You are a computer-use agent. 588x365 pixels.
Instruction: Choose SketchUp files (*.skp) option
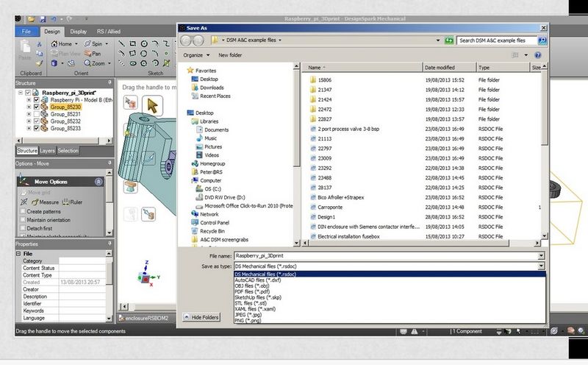click(258, 297)
